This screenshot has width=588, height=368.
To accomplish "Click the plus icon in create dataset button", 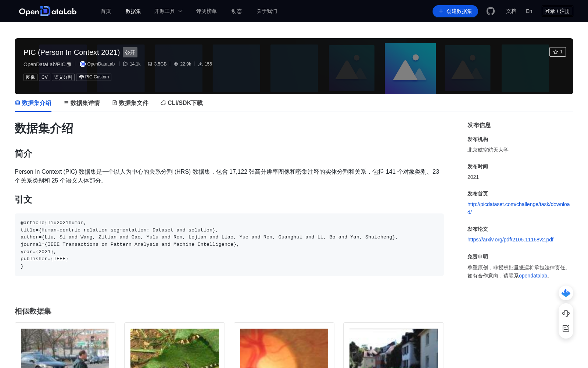I will tap(441, 11).
